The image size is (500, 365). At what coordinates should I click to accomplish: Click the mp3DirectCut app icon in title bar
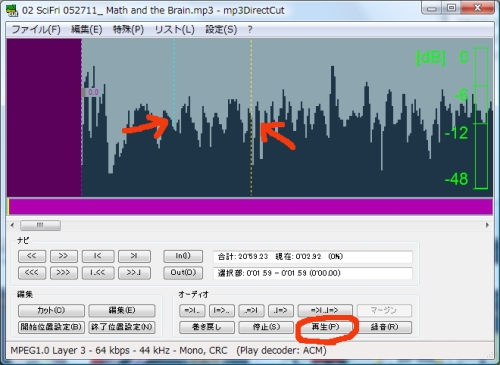point(12,10)
